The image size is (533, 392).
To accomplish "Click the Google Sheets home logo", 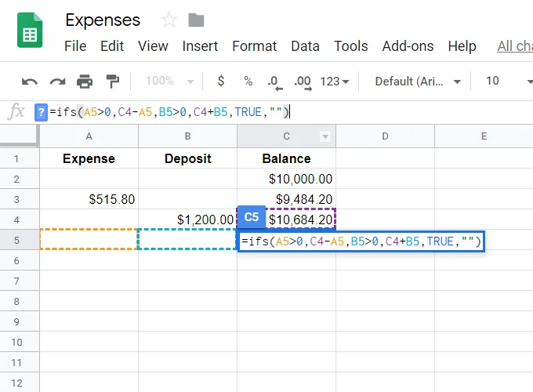I will (30, 31).
